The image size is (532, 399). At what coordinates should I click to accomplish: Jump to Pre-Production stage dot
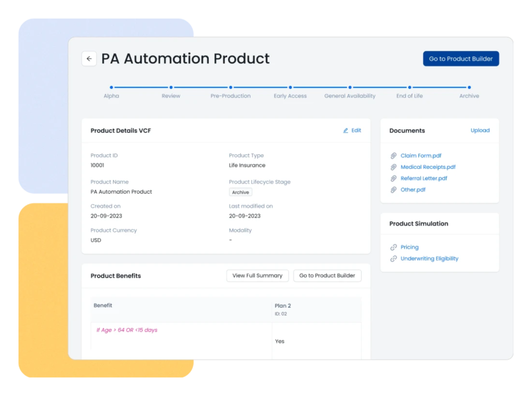pos(231,87)
